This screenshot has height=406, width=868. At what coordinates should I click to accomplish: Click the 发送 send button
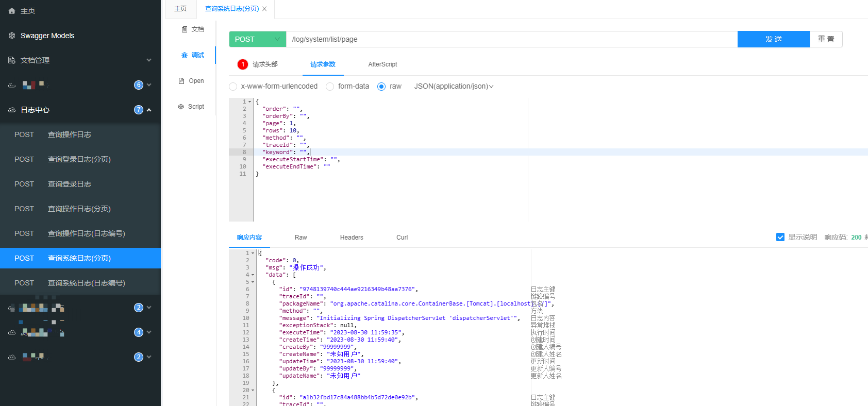(774, 39)
